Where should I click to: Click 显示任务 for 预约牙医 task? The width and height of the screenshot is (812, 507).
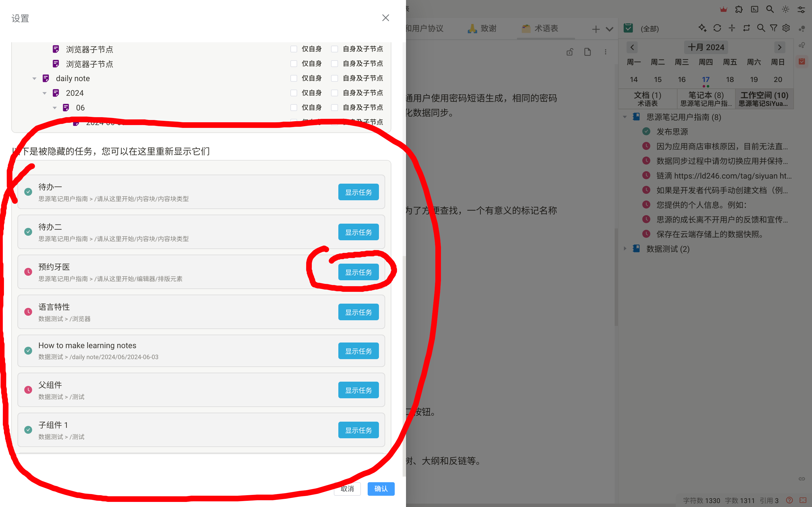coord(358,272)
